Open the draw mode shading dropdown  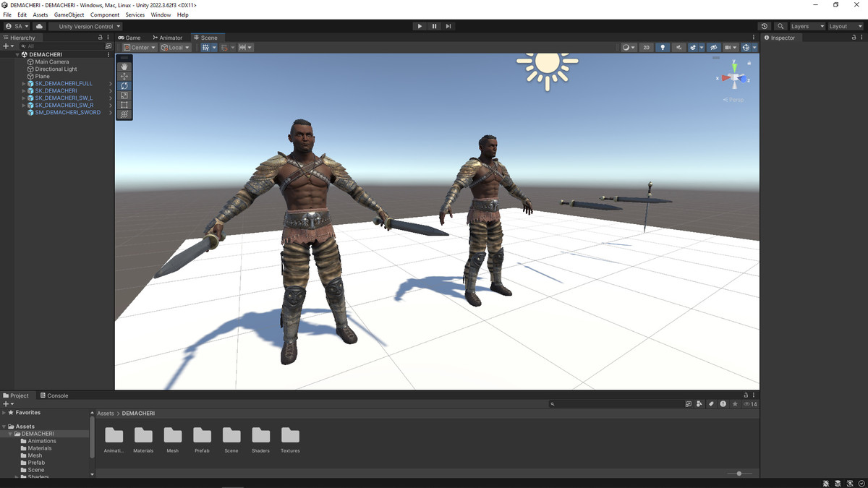pyautogui.click(x=629, y=48)
